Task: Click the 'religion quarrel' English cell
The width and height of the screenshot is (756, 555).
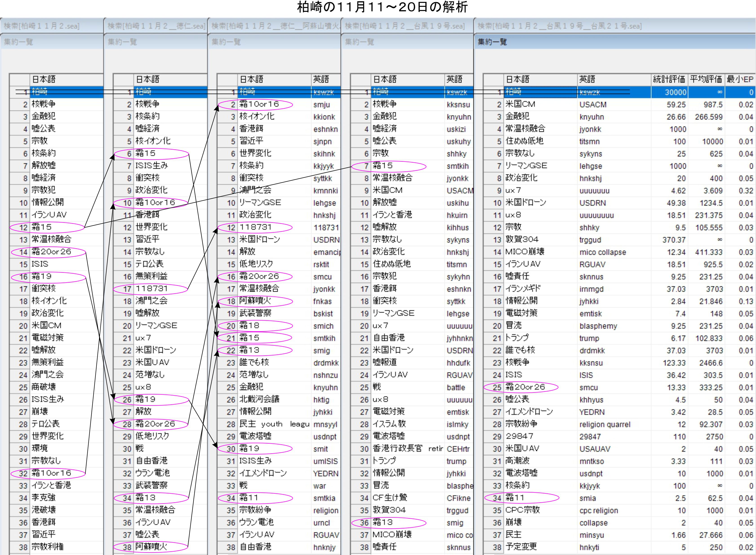Action: pos(605,424)
